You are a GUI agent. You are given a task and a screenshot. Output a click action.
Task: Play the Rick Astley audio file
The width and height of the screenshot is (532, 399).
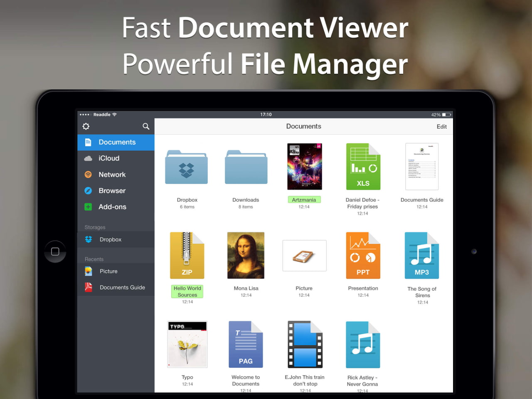tap(363, 345)
